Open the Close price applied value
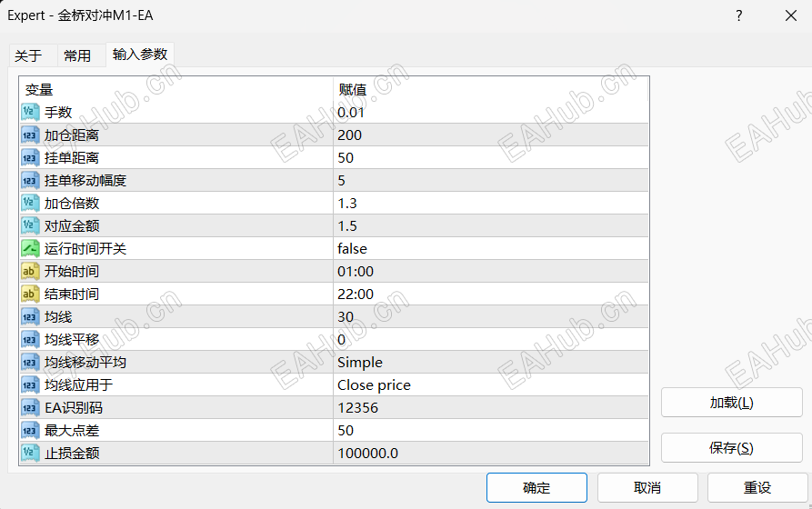The height and width of the screenshot is (509, 812). point(490,385)
